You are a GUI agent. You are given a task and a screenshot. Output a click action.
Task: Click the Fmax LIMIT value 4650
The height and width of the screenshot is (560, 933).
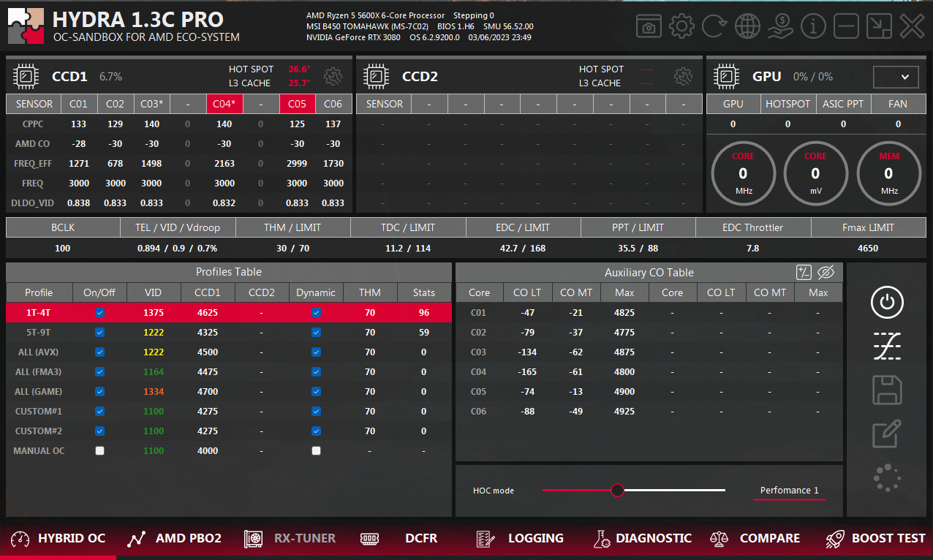pos(868,249)
